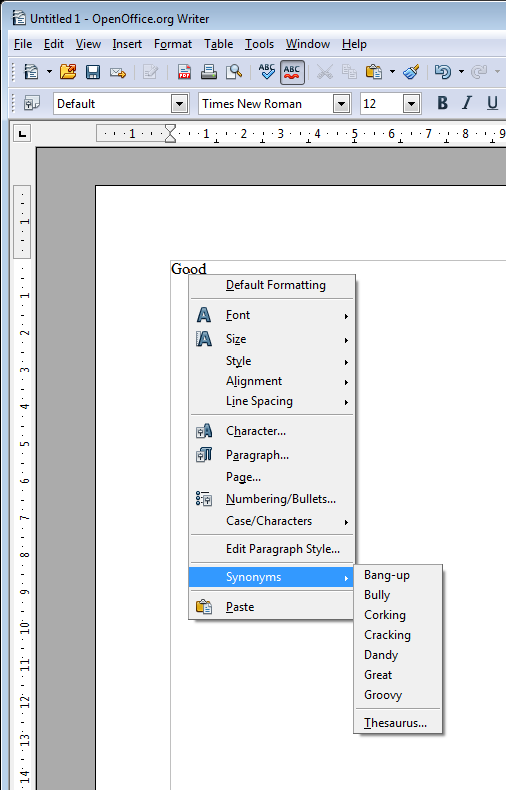Pick synonym Great
Viewport: 506px width, 790px height.
click(x=398, y=675)
